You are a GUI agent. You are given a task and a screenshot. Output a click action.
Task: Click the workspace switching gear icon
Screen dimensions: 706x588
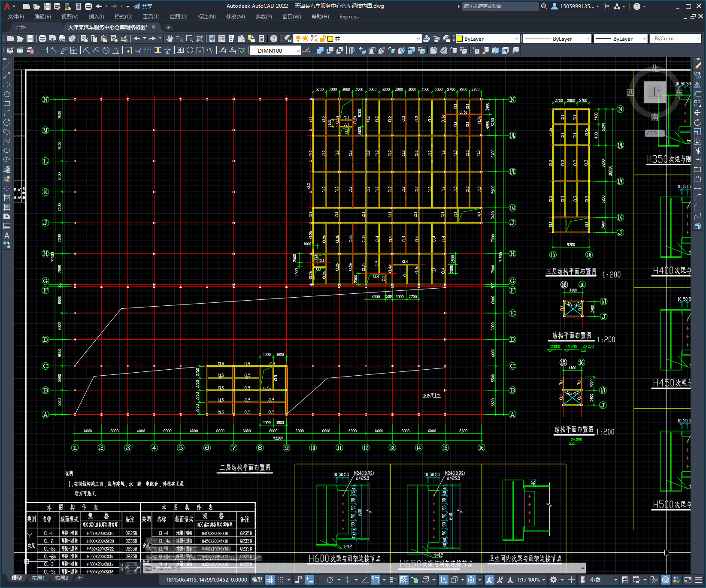(x=554, y=580)
